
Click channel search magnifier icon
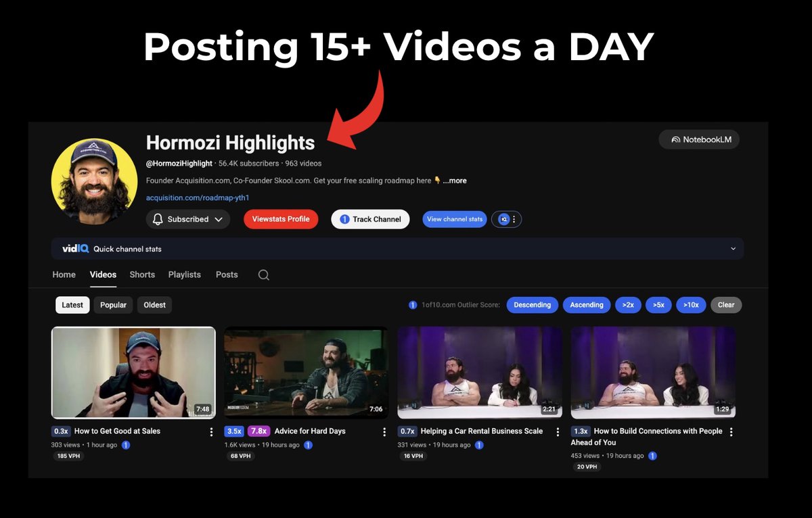(x=264, y=275)
